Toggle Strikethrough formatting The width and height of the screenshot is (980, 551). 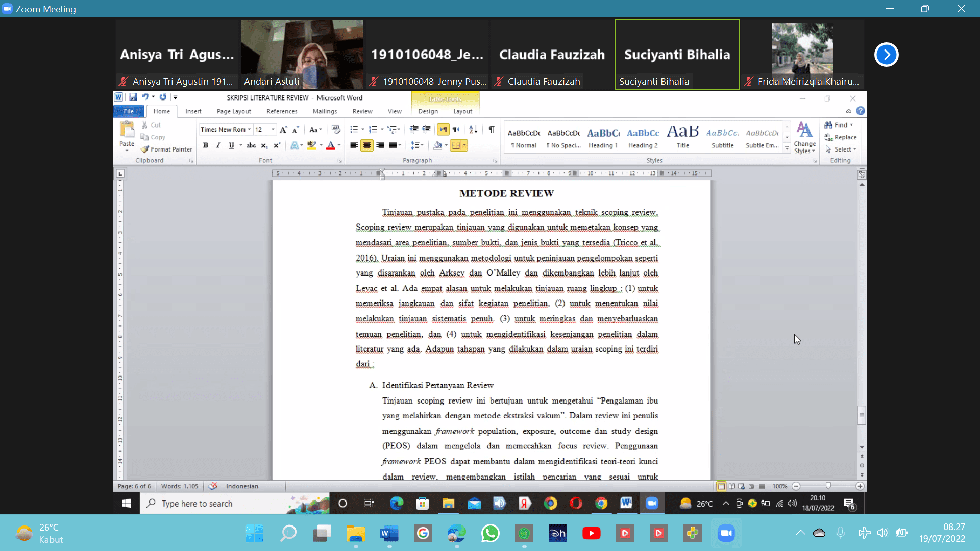tap(251, 145)
